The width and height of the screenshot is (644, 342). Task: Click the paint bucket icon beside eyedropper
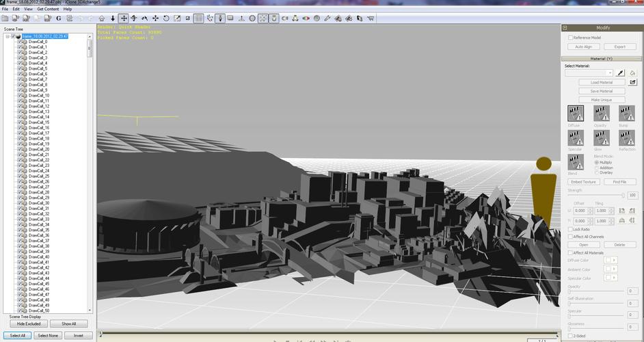(632, 73)
